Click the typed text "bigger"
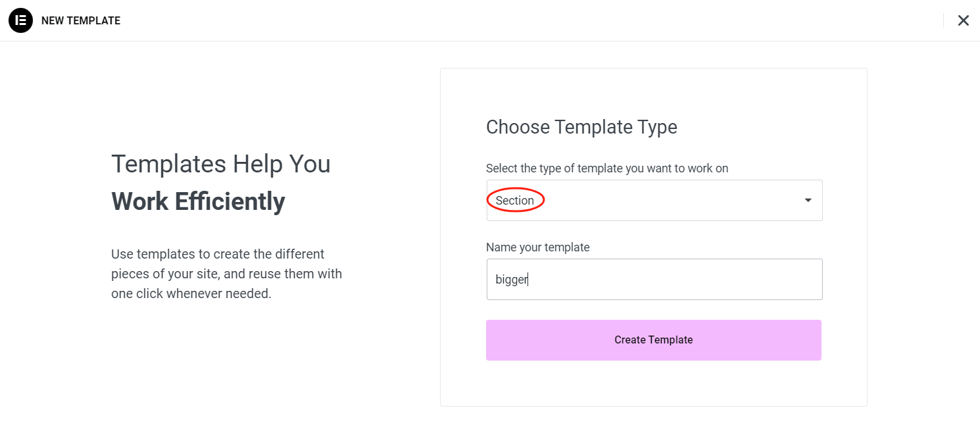Viewport: 980px width, 429px height. point(511,280)
